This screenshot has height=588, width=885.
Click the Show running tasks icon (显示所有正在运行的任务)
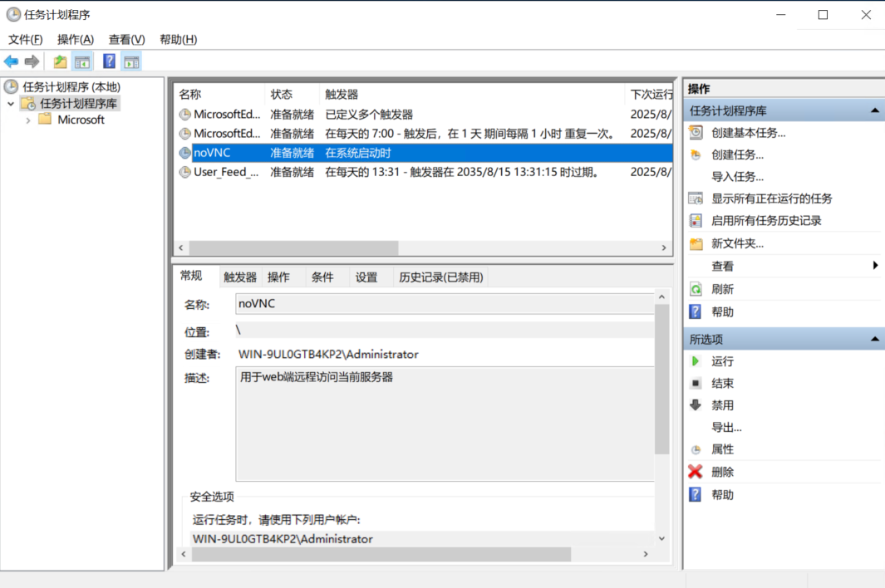[696, 198]
